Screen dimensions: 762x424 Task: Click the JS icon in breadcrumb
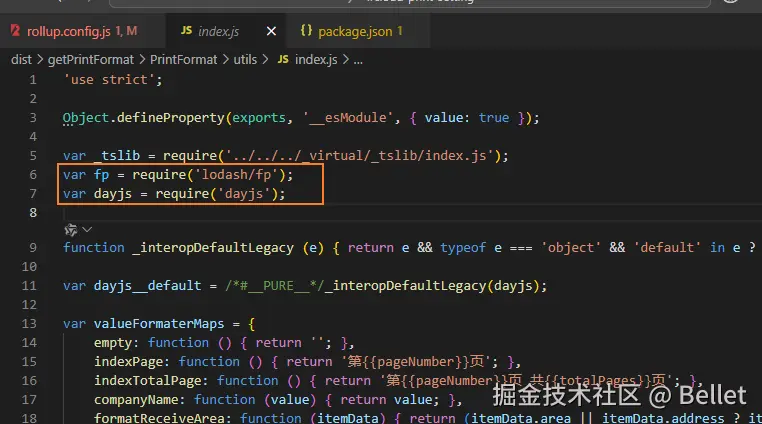click(x=283, y=59)
